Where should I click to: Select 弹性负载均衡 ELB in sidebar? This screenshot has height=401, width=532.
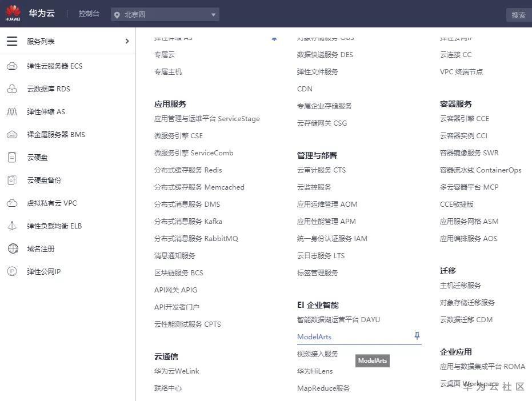[x=54, y=226]
